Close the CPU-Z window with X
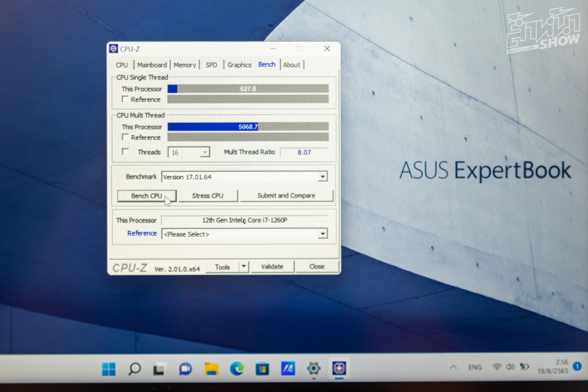 [327, 49]
